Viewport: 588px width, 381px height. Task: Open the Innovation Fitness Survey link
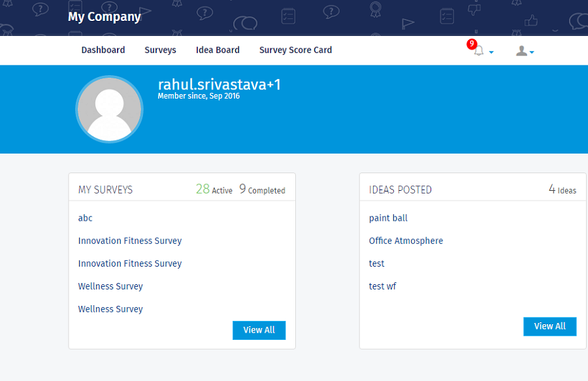coord(129,240)
